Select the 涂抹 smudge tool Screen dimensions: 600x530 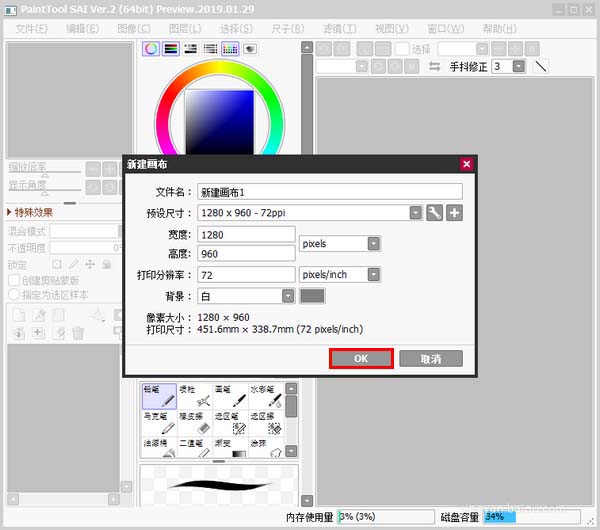(266, 447)
